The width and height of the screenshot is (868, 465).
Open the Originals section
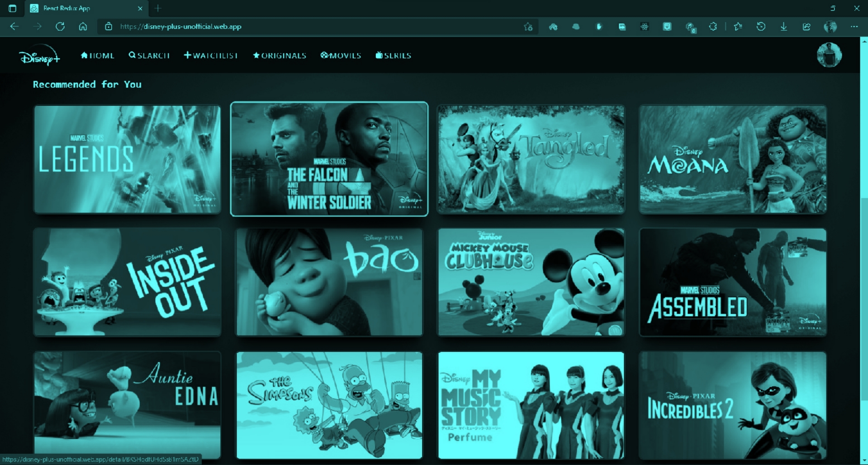pos(280,56)
